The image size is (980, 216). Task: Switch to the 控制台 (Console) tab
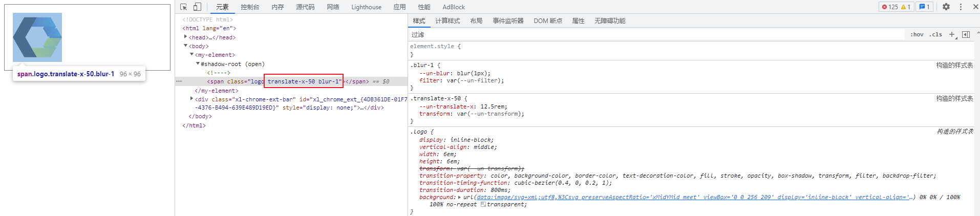point(250,7)
